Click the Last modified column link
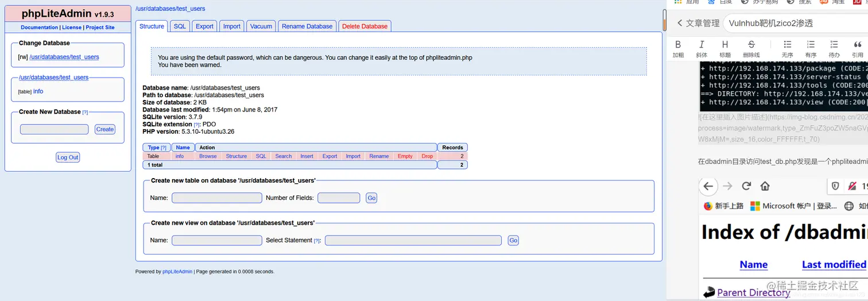868x301 pixels. click(x=834, y=264)
